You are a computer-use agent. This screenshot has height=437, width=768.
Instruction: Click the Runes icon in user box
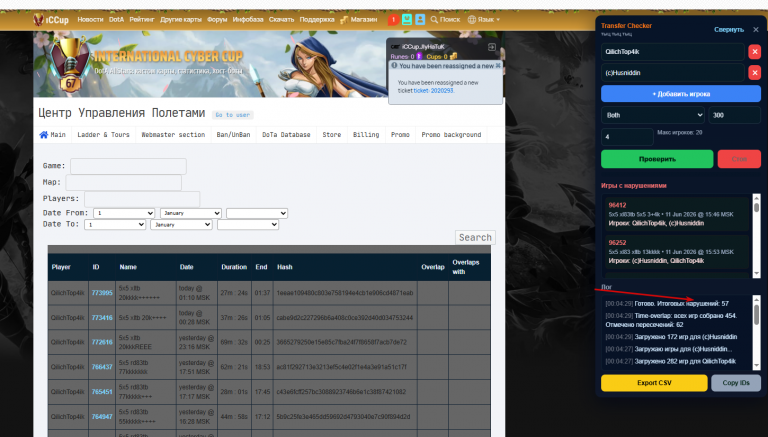pyautogui.click(x=419, y=56)
